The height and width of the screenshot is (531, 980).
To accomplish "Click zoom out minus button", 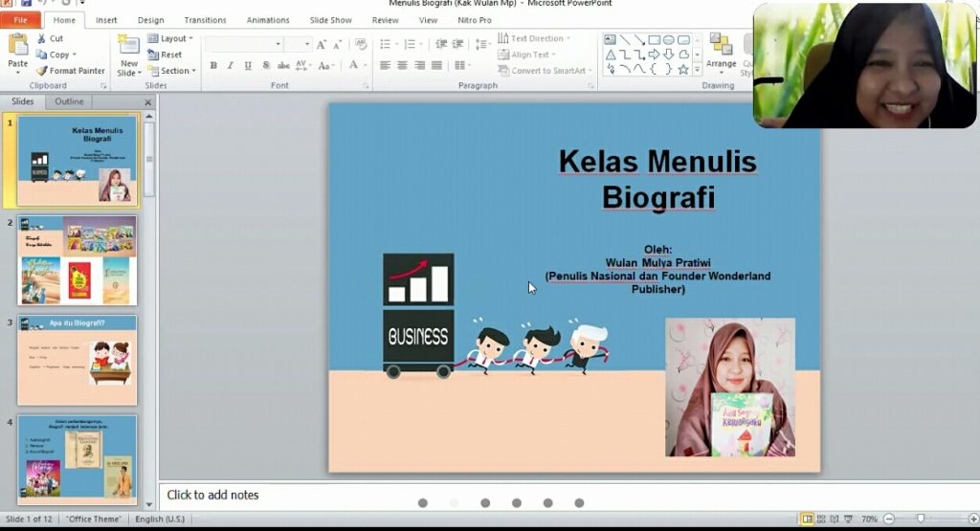I will click(889, 520).
